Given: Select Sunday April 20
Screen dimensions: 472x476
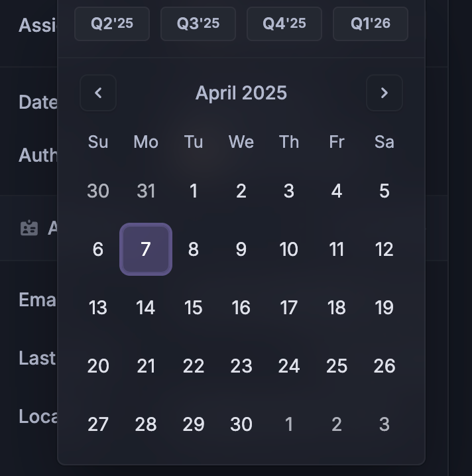Looking at the screenshot, I should [98, 366].
